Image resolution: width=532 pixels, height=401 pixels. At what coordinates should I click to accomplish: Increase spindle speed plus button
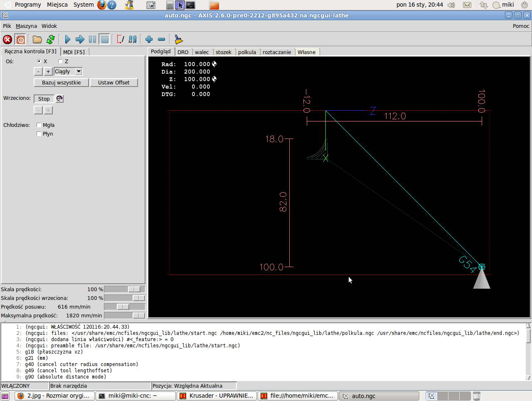tap(48, 110)
